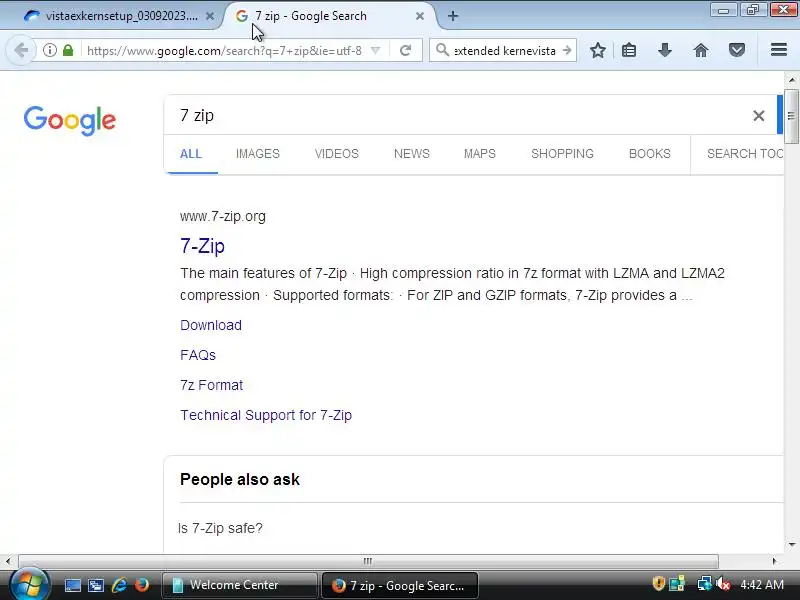Close the 7 zip Google Search tab
The width and height of the screenshot is (800, 600).
pyautogui.click(x=420, y=16)
